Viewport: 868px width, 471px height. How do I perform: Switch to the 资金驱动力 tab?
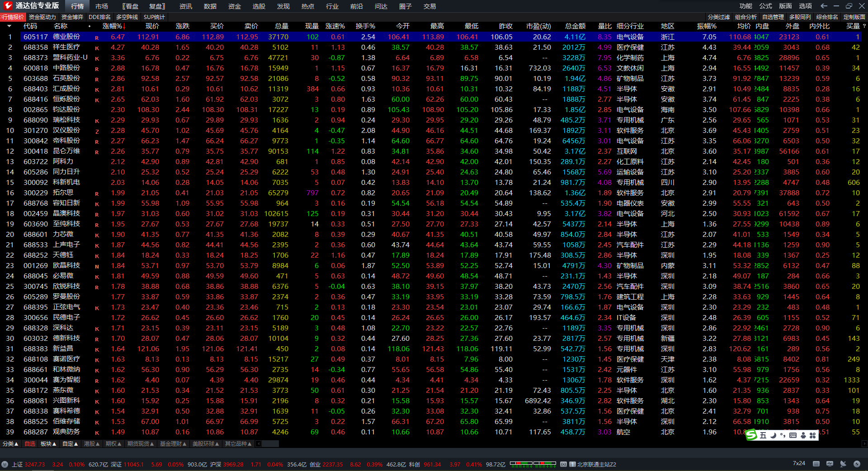click(42, 17)
